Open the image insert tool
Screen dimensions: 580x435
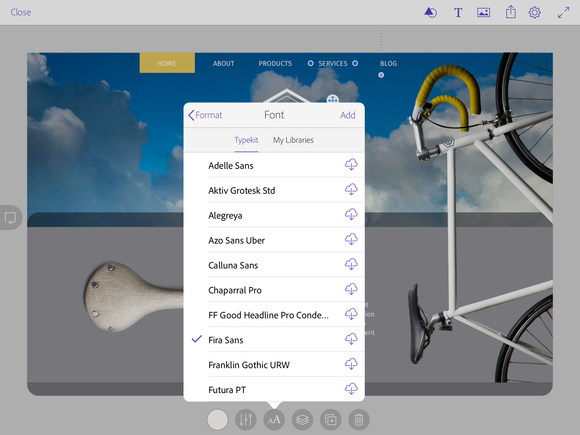483,13
